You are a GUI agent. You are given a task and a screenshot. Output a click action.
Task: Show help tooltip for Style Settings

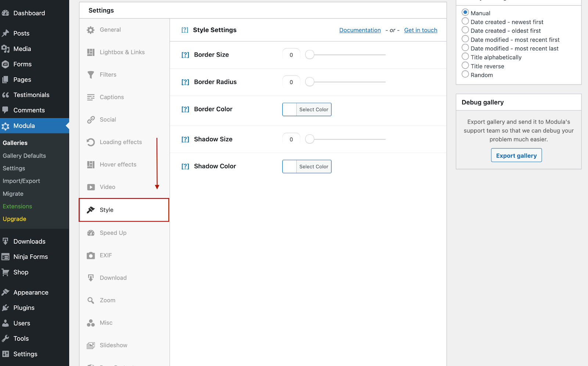coord(185,30)
